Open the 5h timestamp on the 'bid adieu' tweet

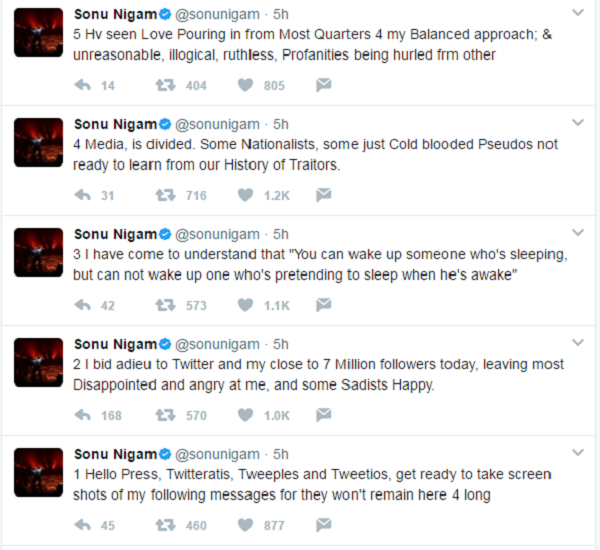coord(281,344)
